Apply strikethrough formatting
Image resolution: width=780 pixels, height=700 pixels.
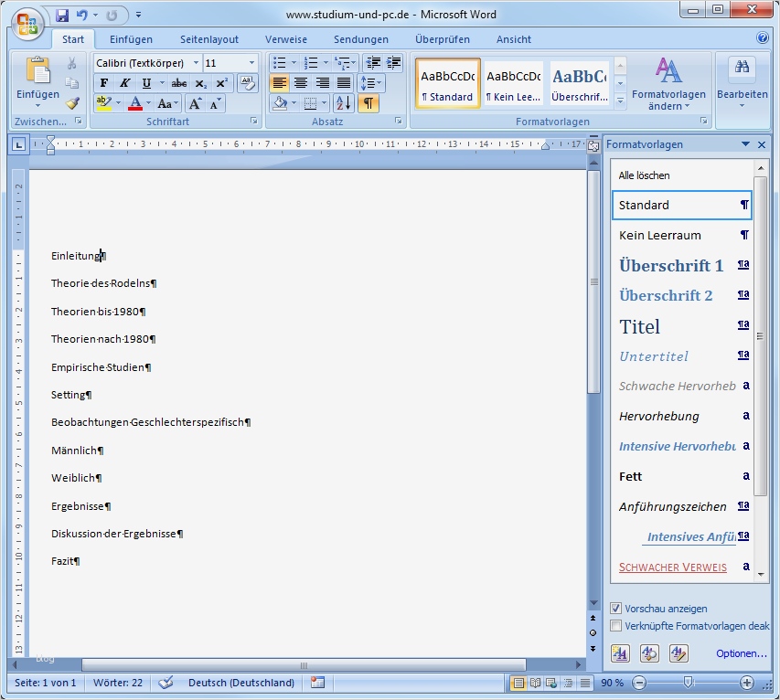click(x=179, y=83)
